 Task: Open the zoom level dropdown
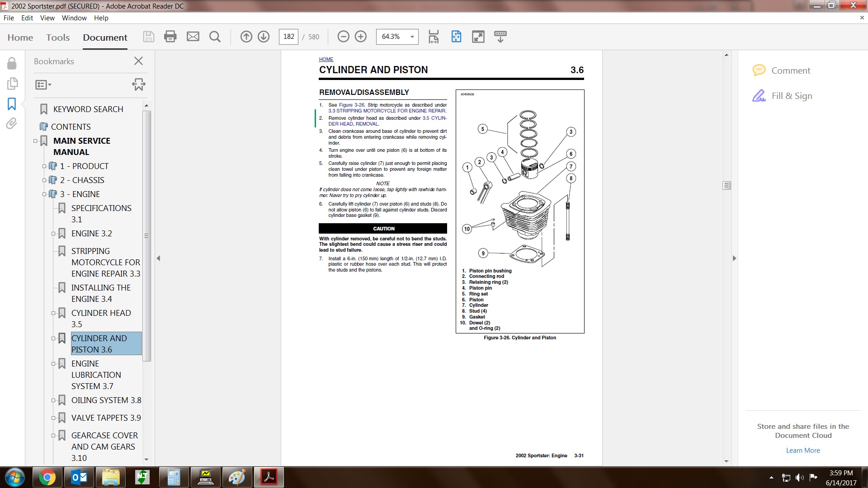pos(412,37)
